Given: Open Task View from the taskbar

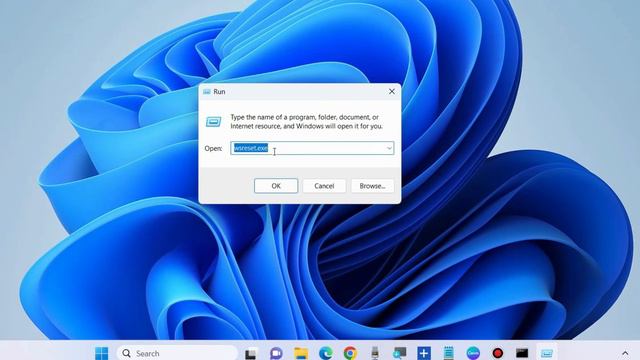Looking at the screenshot, I should coord(251,353).
